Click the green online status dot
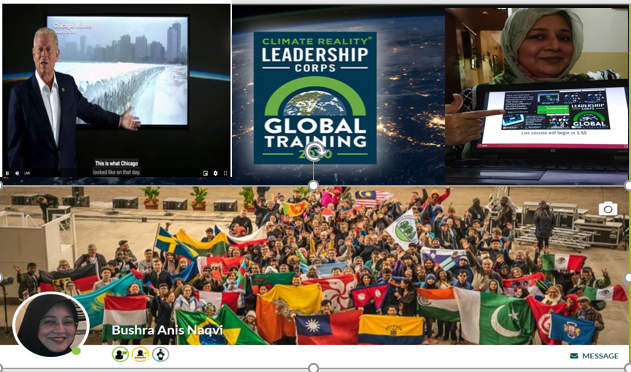 pos(76,351)
